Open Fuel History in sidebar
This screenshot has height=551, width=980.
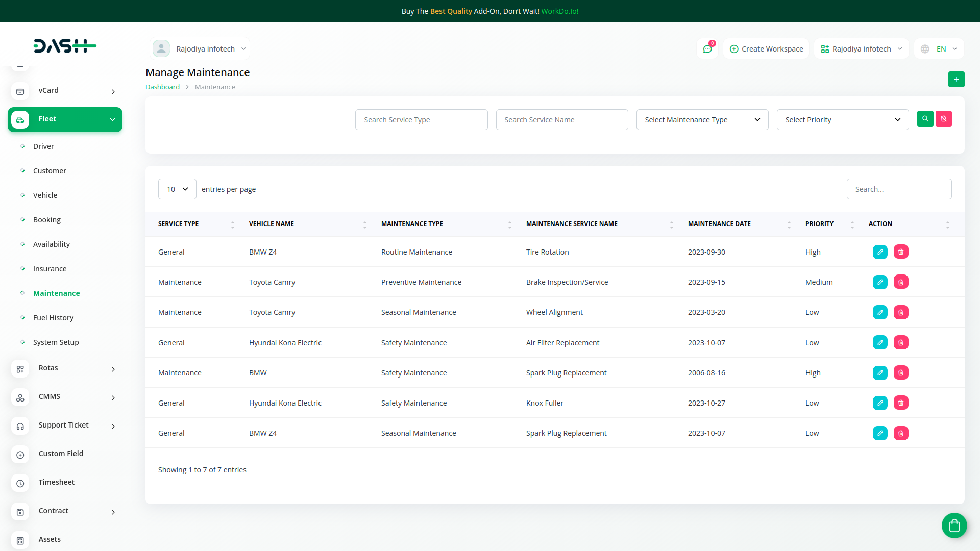click(x=53, y=318)
